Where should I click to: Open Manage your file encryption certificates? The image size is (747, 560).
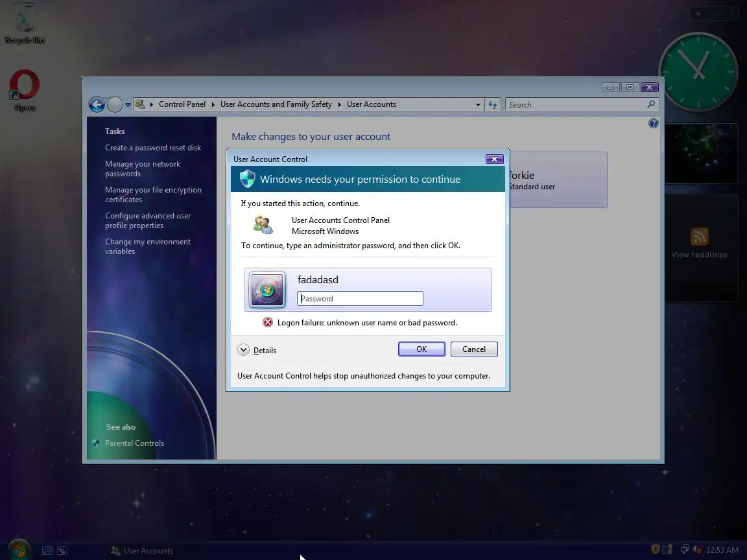pyautogui.click(x=153, y=194)
